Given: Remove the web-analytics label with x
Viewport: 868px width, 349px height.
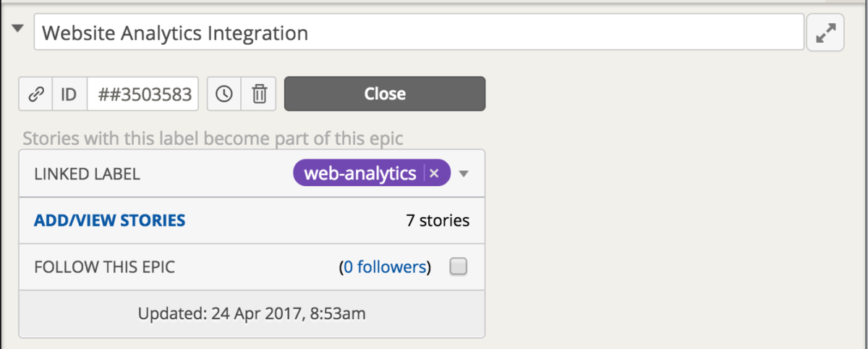Looking at the screenshot, I should click(x=434, y=174).
